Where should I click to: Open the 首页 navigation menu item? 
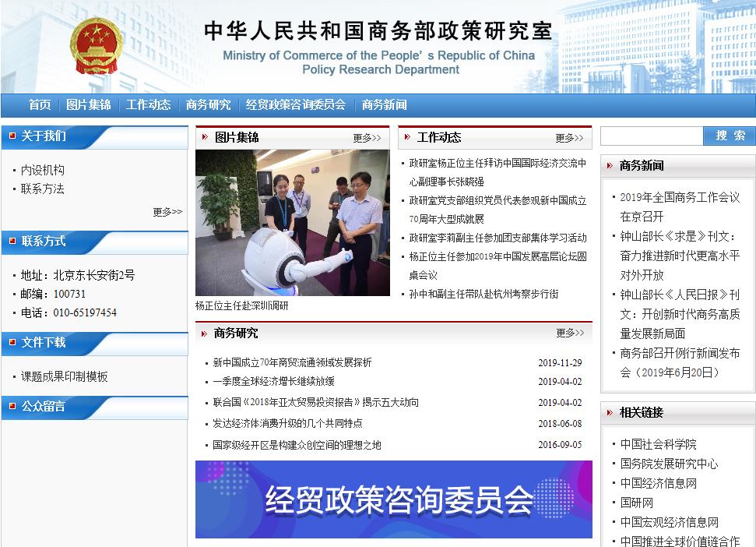point(40,105)
